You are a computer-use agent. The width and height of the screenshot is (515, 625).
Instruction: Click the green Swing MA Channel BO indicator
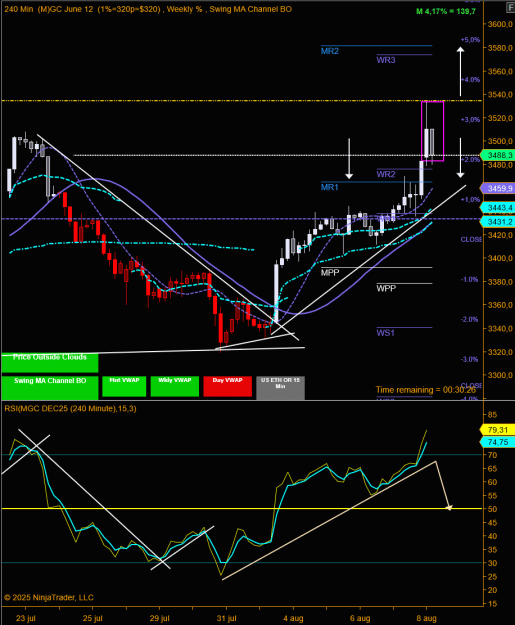point(50,387)
